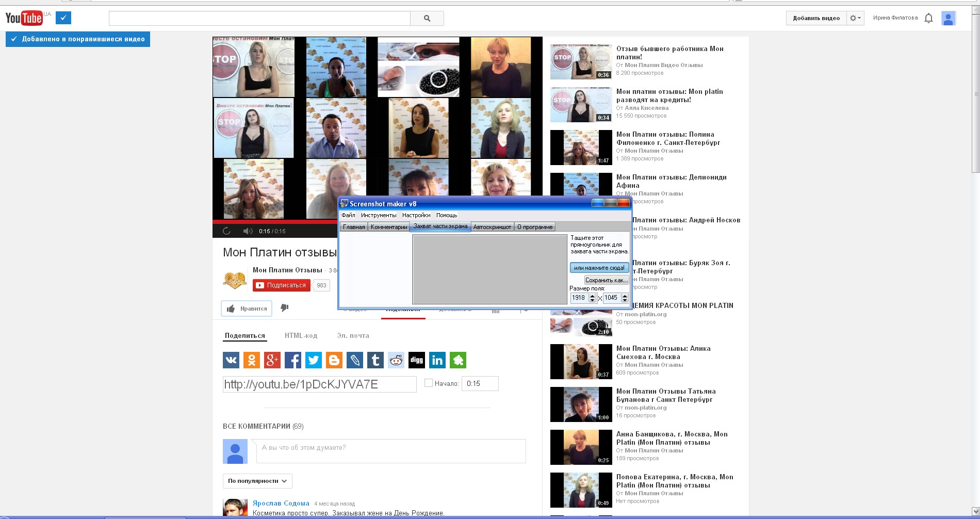This screenshot has height=519, width=980.
Task: Decrease the height value 1045 spinner
Action: 625,300
